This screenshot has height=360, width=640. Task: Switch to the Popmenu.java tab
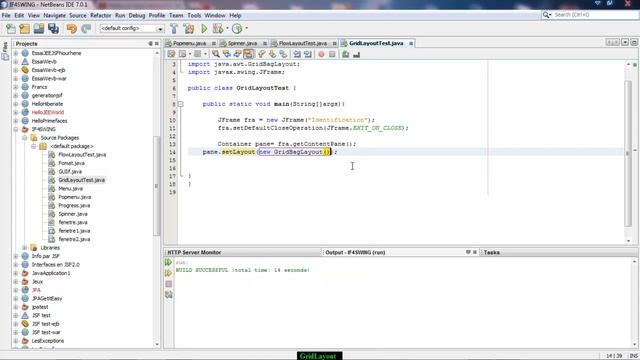pyautogui.click(x=189, y=43)
